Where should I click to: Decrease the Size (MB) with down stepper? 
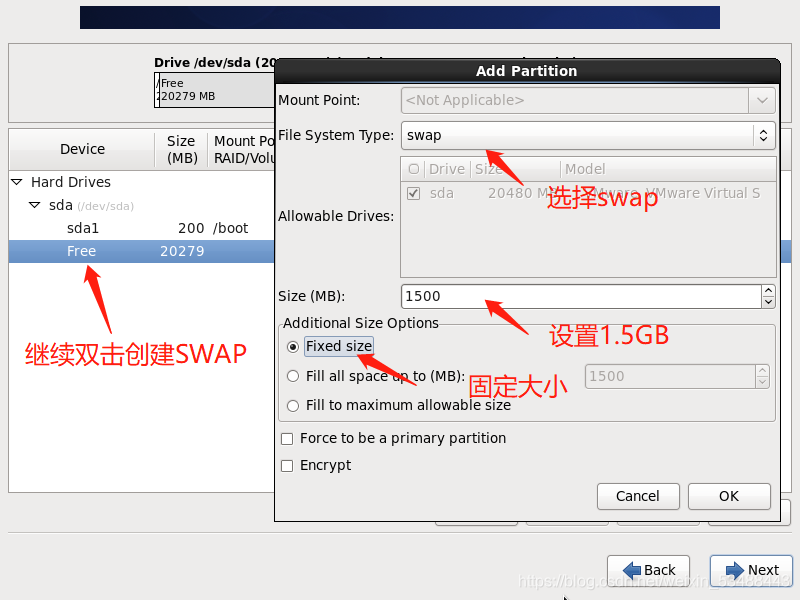pos(768,302)
